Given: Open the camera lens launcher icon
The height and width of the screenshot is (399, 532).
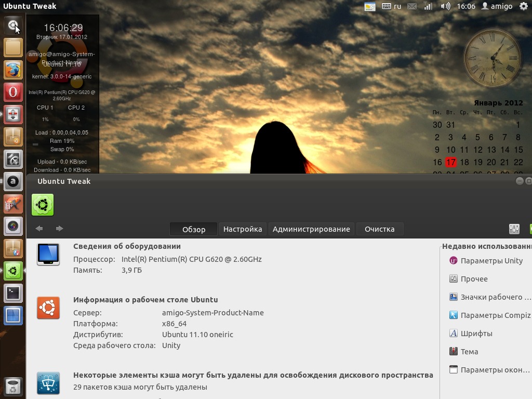Looking at the screenshot, I should coord(13,227).
